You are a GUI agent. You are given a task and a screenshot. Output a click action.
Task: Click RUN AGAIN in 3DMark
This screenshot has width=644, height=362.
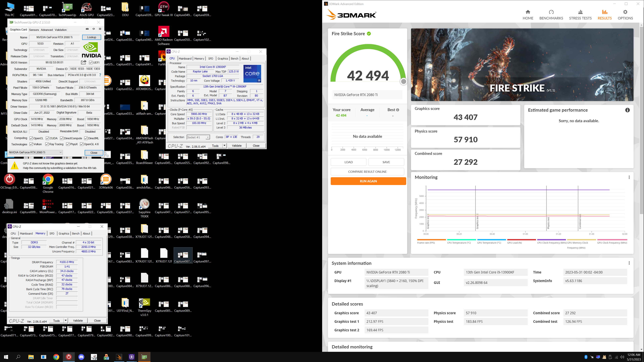point(368,181)
